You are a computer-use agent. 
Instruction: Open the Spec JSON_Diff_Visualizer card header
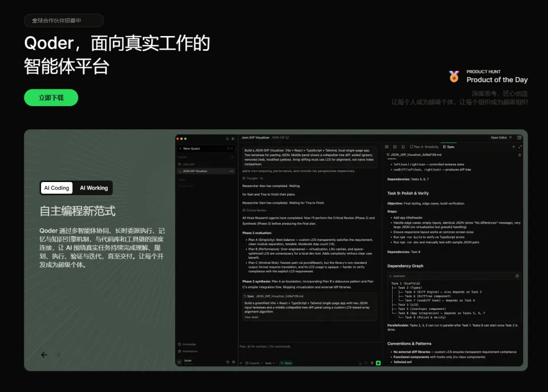point(273,296)
